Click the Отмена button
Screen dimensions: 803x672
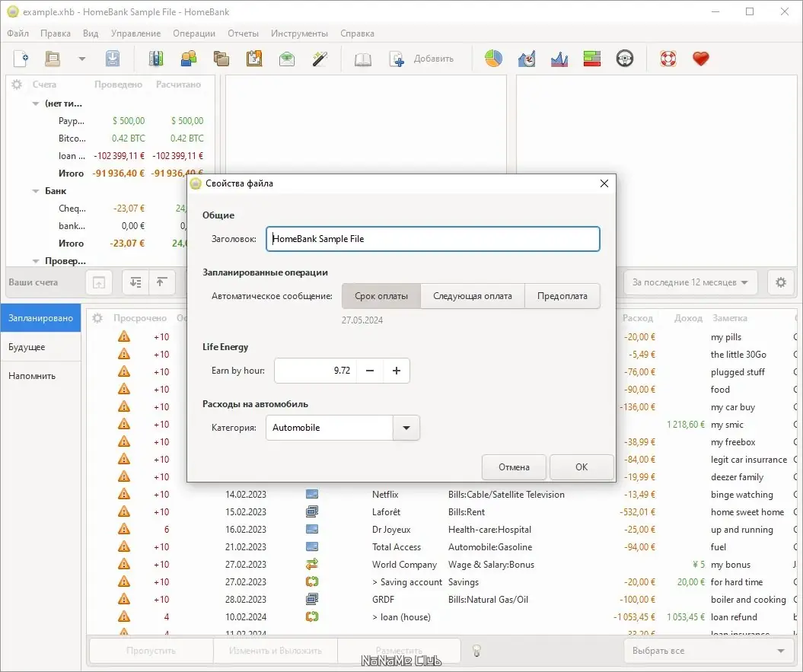515,467
